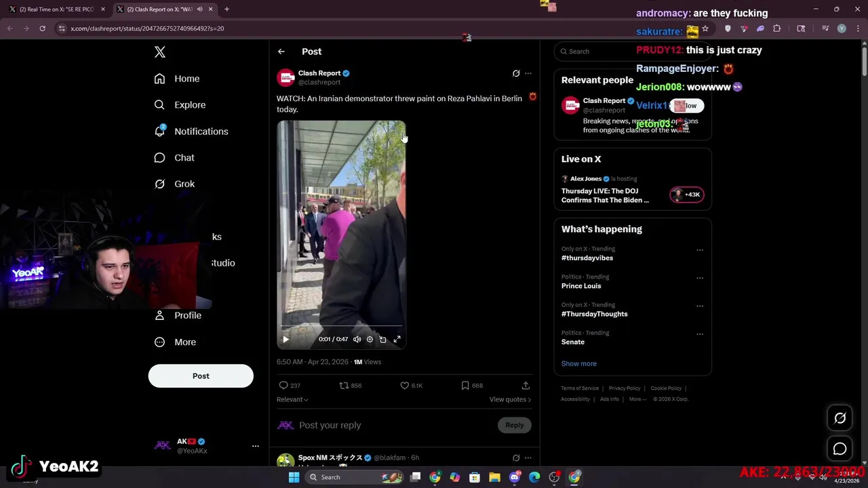Open a new browser tab
This screenshot has height=488, width=868.
[226, 9]
